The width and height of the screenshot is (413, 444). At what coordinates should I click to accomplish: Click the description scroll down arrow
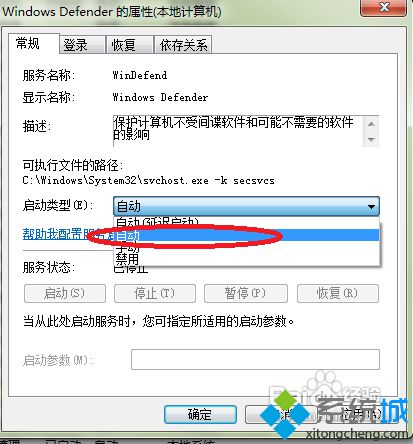point(371,139)
